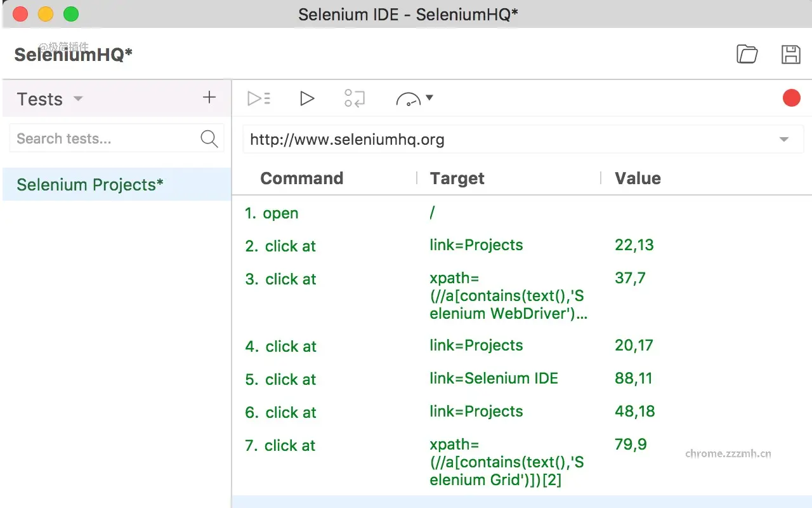Image resolution: width=812 pixels, height=508 pixels.
Task: Click the Target column header
Action: (457, 178)
